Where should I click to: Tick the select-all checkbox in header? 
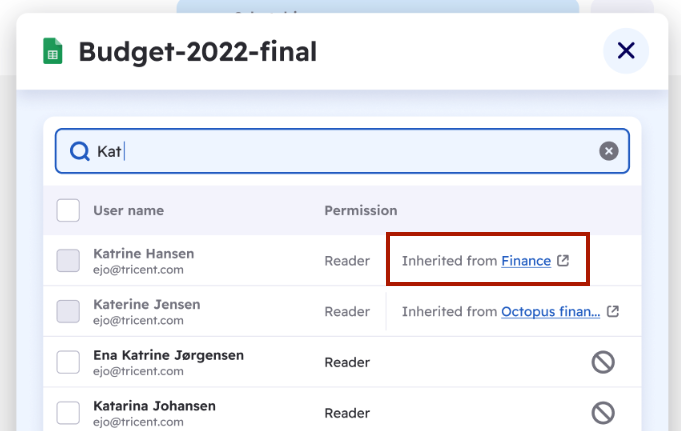tap(68, 210)
